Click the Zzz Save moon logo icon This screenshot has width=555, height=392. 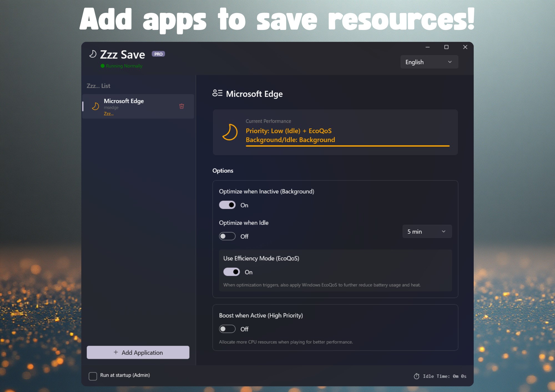coord(93,54)
